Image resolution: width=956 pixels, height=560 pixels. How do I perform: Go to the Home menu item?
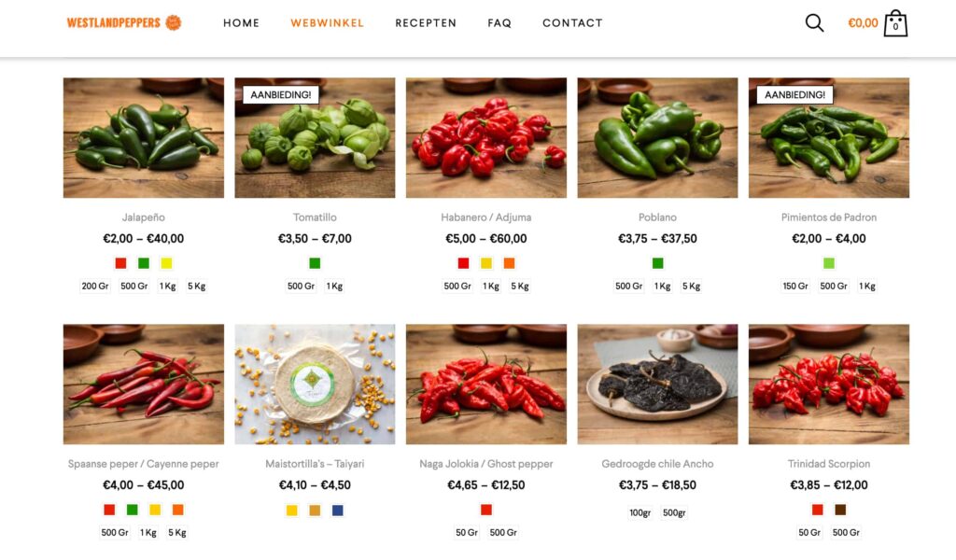point(242,23)
